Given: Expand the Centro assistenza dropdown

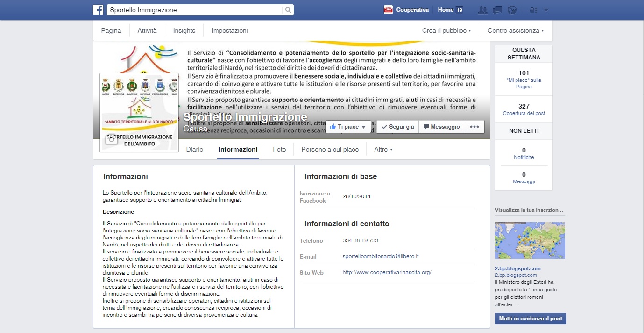Looking at the screenshot, I should (x=516, y=31).
